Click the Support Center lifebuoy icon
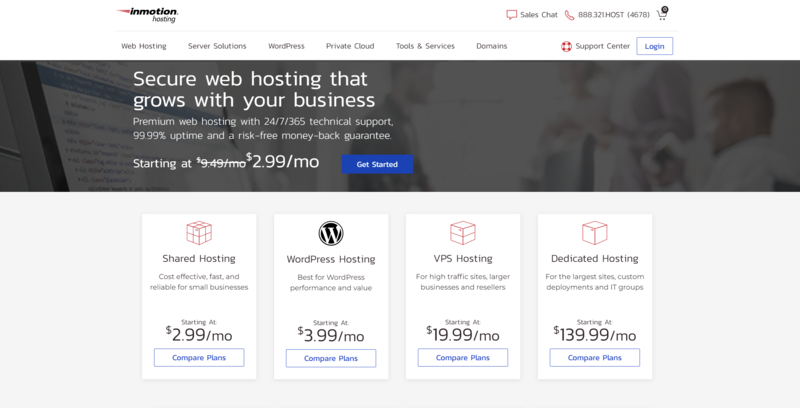800x408 pixels. click(566, 46)
